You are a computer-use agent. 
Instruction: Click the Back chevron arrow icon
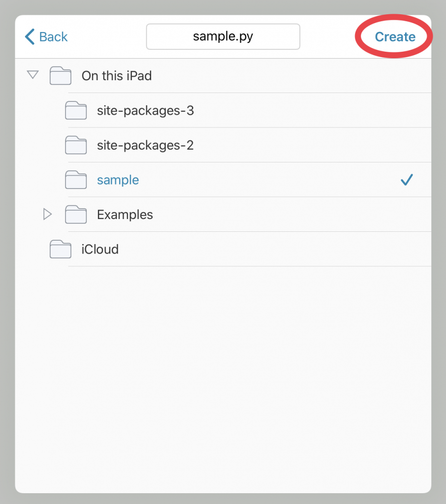pos(30,36)
